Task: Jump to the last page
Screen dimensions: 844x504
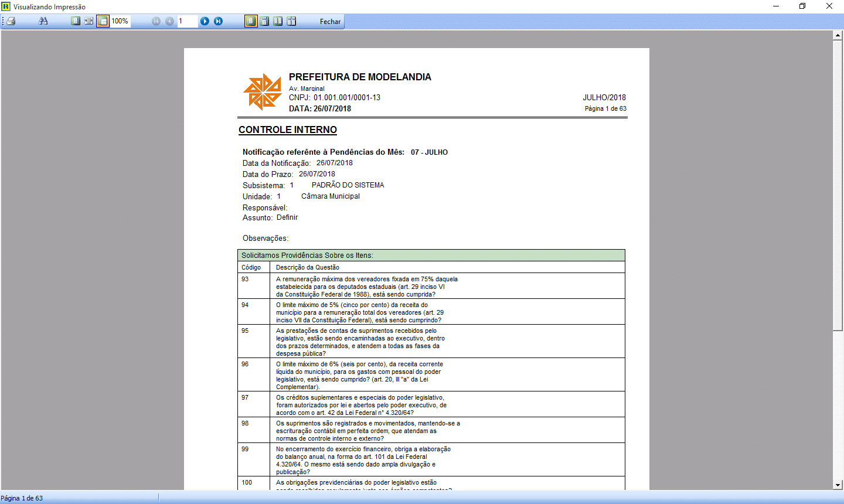Action: coord(218,21)
